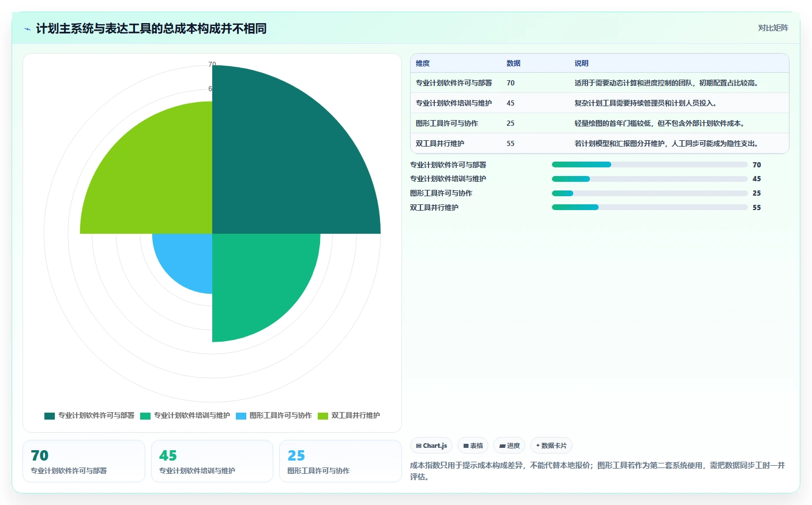Click description 适用于需要动态计算和进度控制的团队

tap(666, 83)
